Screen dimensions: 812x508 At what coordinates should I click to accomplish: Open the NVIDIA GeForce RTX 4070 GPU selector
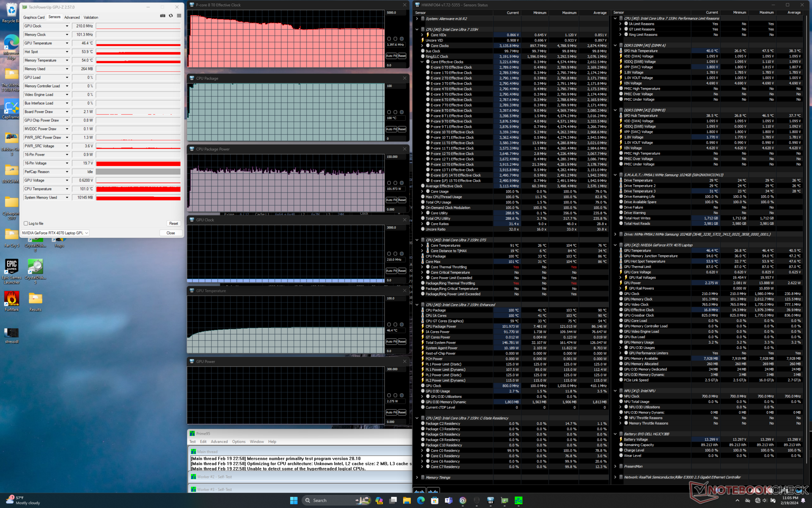click(x=55, y=233)
